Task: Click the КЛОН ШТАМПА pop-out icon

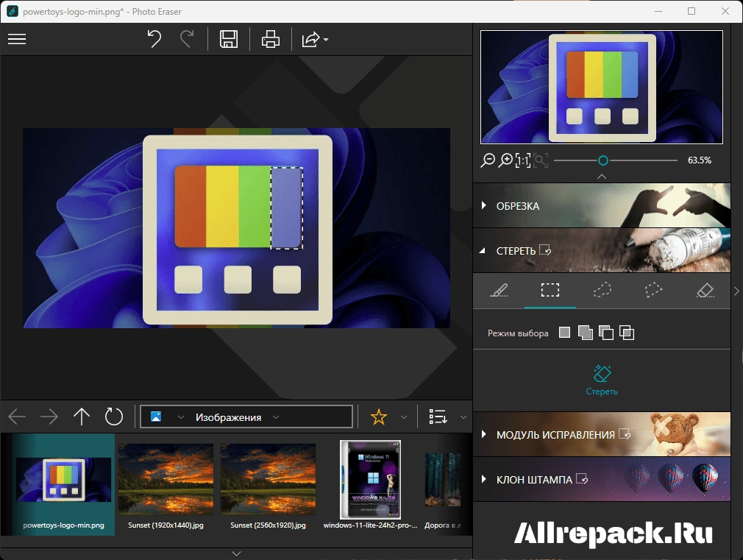Action: (582, 478)
